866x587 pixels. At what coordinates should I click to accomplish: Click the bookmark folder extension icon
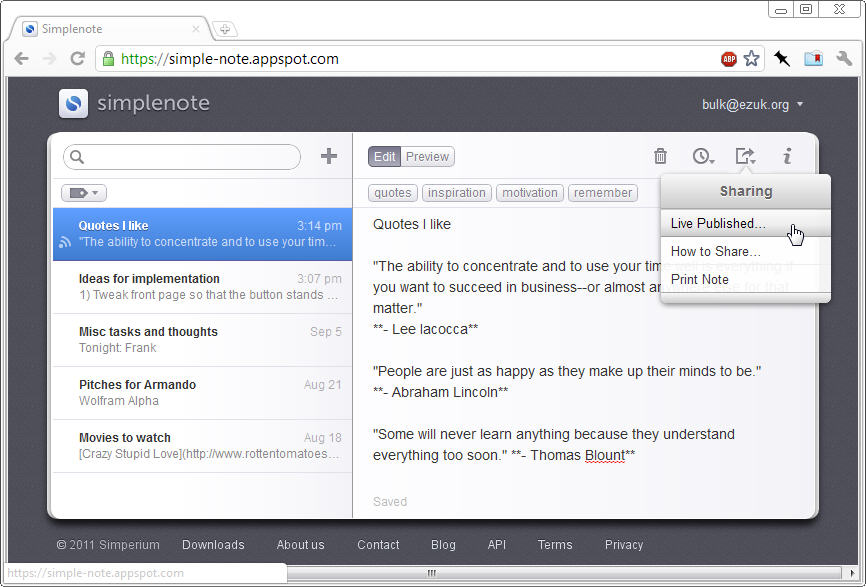[814, 59]
